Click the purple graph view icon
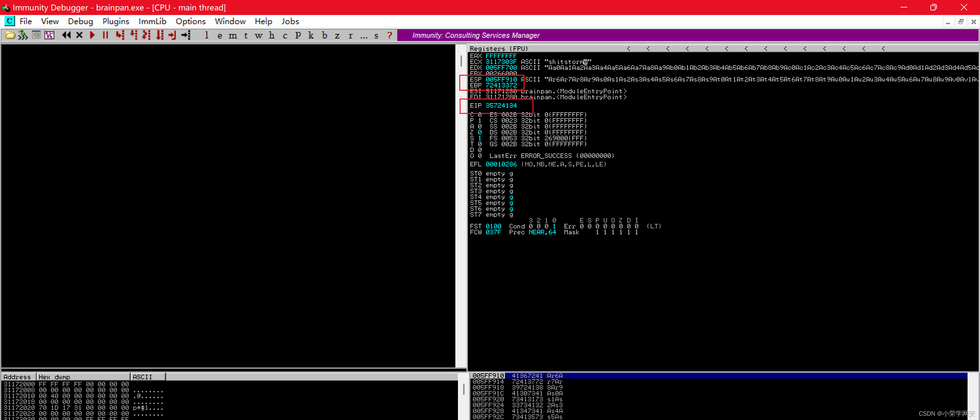 click(49, 35)
